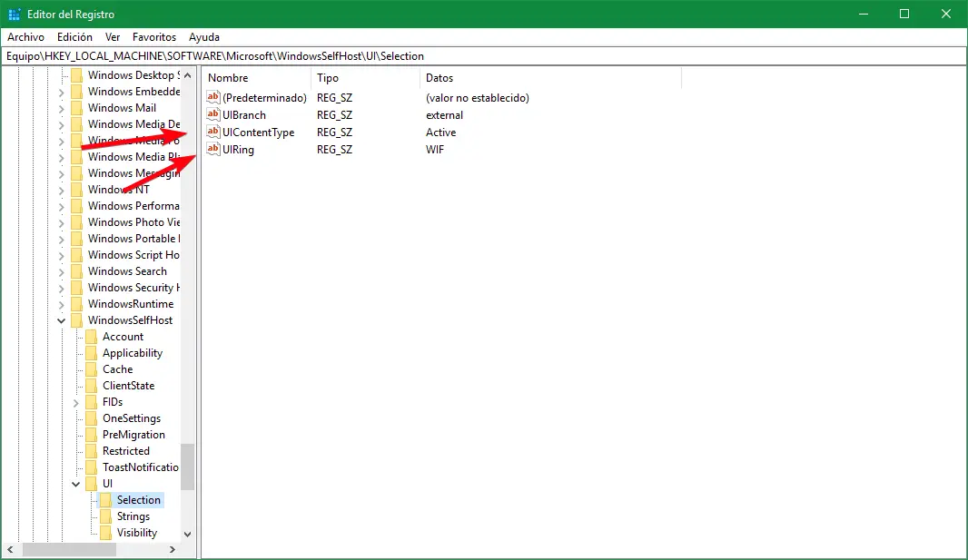
Task: Click the folder icon next to OneSettings
Action: pyautogui.click(x=92, y=418)
